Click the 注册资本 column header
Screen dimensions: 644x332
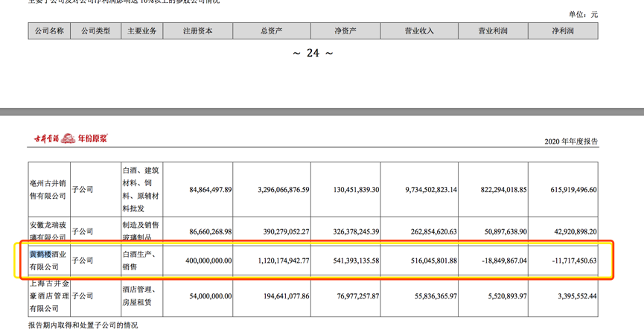click(198, 31)
